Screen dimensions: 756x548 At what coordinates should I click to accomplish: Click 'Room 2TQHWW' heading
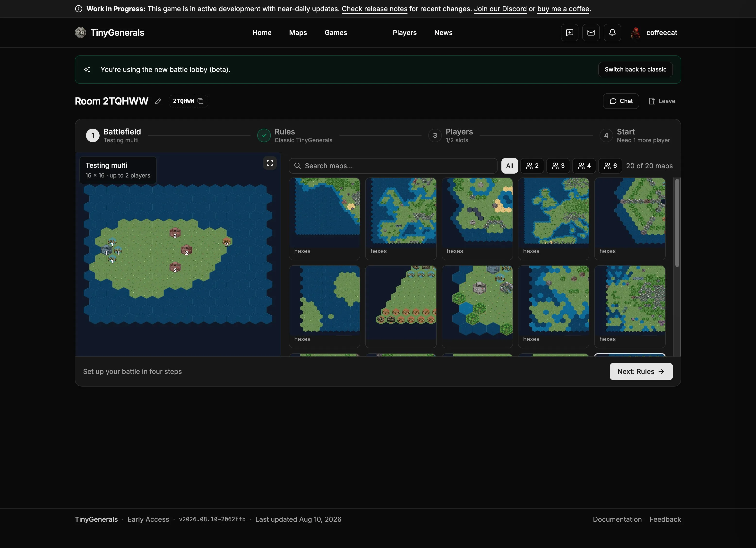click(111, 101)
